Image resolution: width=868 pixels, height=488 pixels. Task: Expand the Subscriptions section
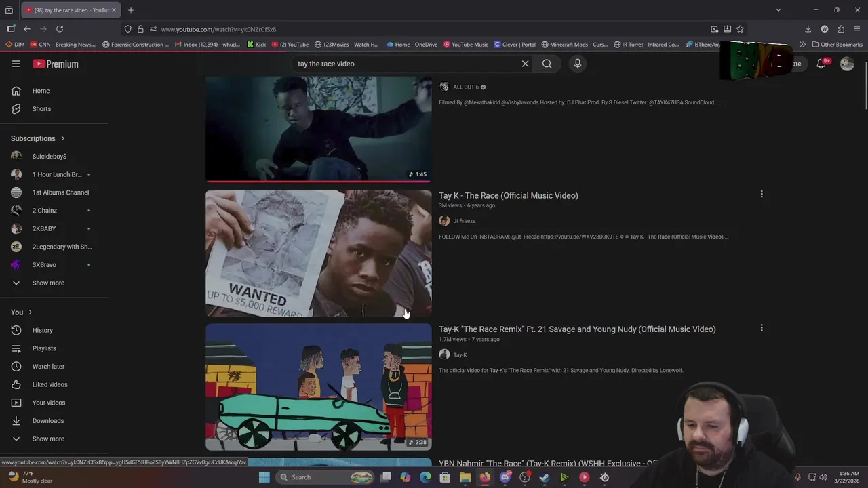click(38, 138)
